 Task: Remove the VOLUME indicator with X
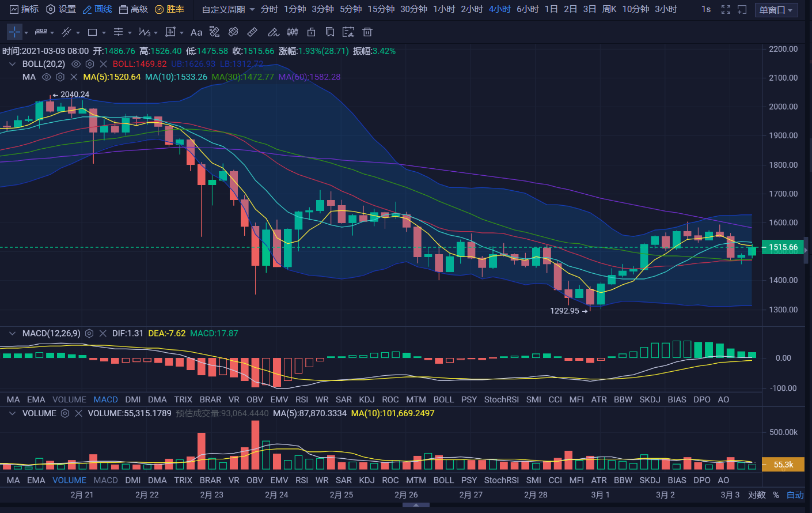(x=78, y=413)
